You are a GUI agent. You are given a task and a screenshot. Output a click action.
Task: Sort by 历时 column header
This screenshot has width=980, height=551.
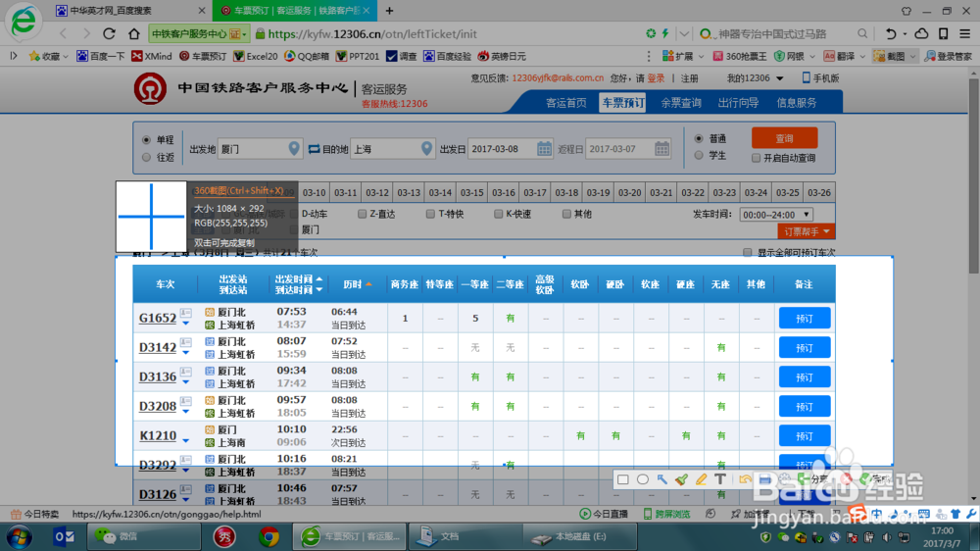pyautogui.click(x=358, y=284)
